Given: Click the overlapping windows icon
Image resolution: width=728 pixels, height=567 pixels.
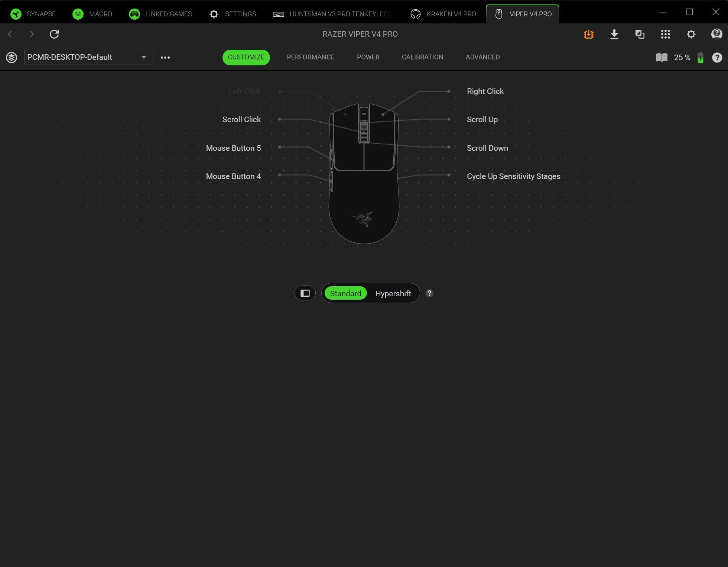Looking at the screenshot, I should click(640, 34).
